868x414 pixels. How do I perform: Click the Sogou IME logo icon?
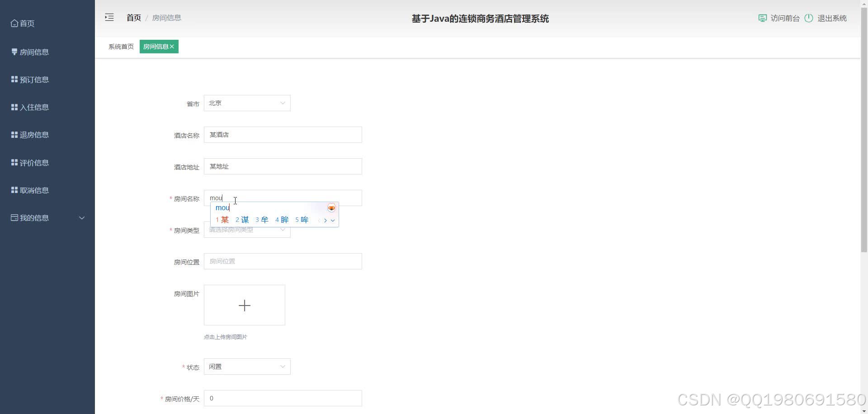point(331,208)
